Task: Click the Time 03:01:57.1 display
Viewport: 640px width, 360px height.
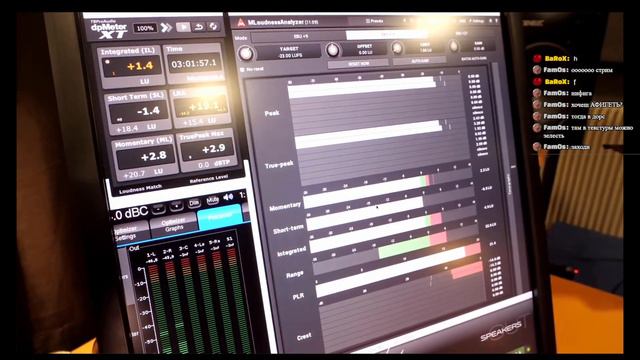Action: (194, 64)
